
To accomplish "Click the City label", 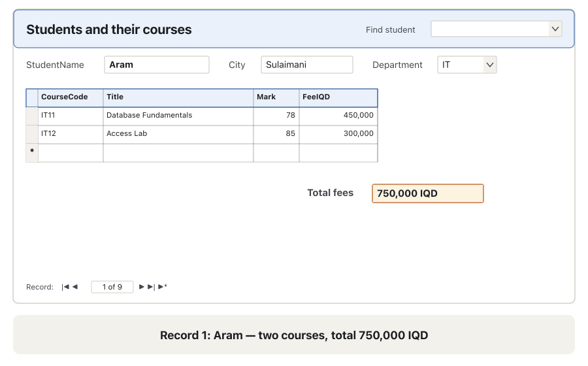I will [237, 65].
